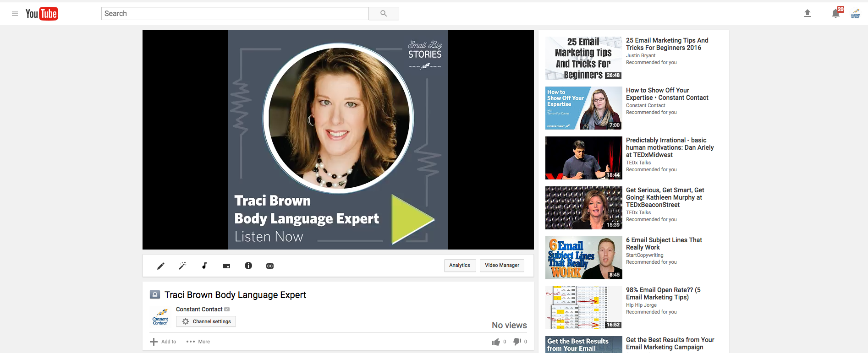This screenshot has height=353, width=868.
Task: Open video info and settings pencil
Action: tap(161, 266)
